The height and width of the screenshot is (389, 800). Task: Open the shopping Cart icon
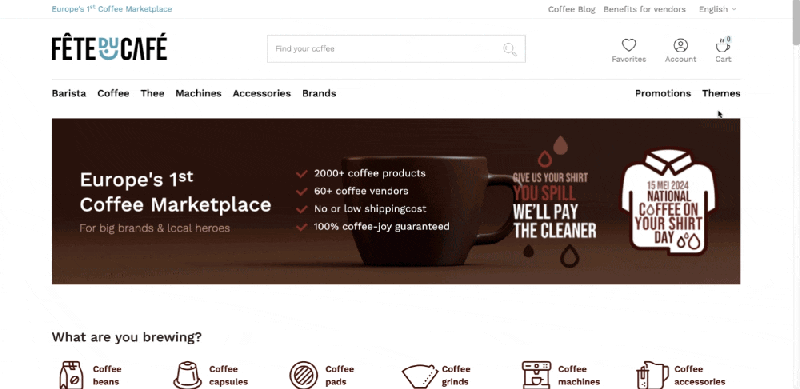(723, 45)
